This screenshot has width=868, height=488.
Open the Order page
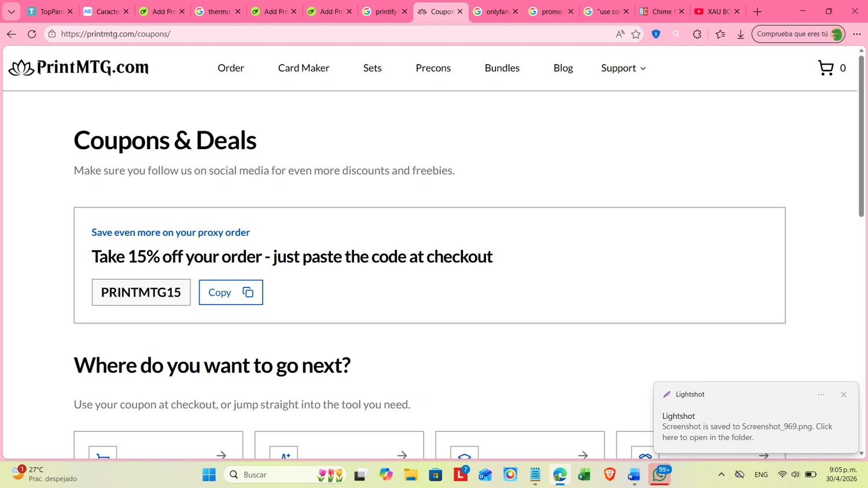[231, 68]
